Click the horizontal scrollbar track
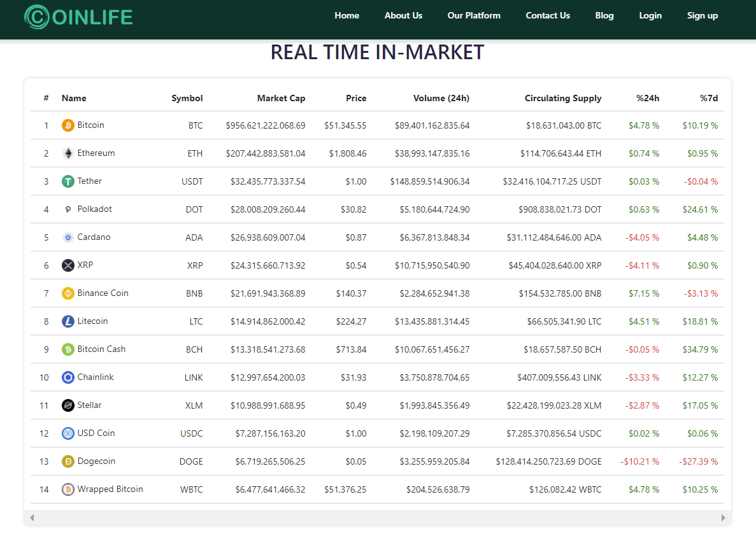 (x=378, y=517)
